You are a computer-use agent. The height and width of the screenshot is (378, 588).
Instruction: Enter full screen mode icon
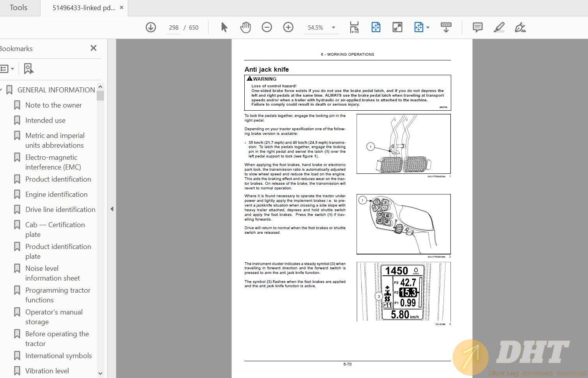pos(397,27)
